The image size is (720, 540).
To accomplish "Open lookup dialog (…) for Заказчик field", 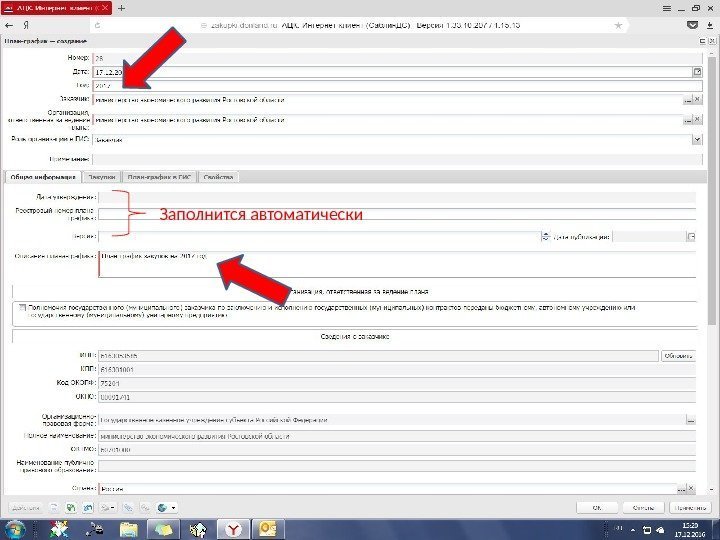I will pyautogui.click(x=687, y=99).
